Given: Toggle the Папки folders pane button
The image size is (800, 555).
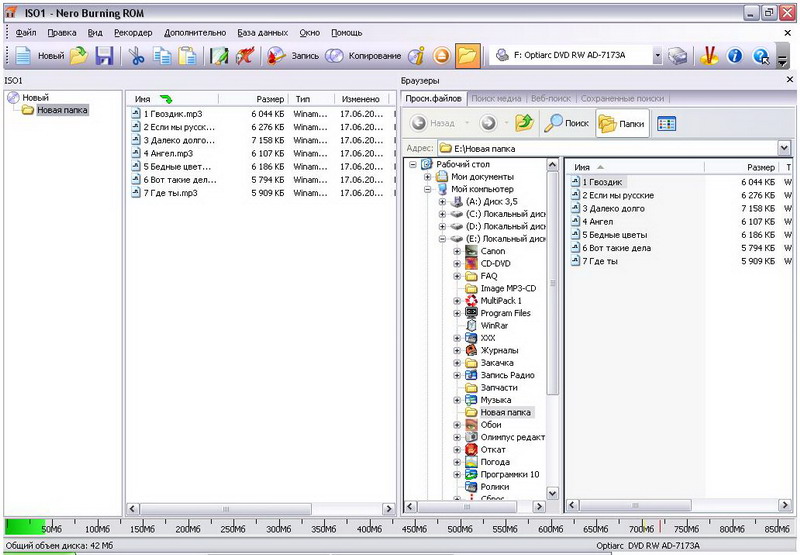Looking at the screenshot, I should click(622, 123).
